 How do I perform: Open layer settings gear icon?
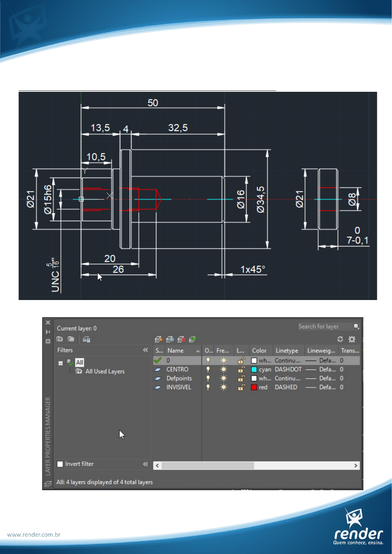pyautogui.click(x=352, y=339)
